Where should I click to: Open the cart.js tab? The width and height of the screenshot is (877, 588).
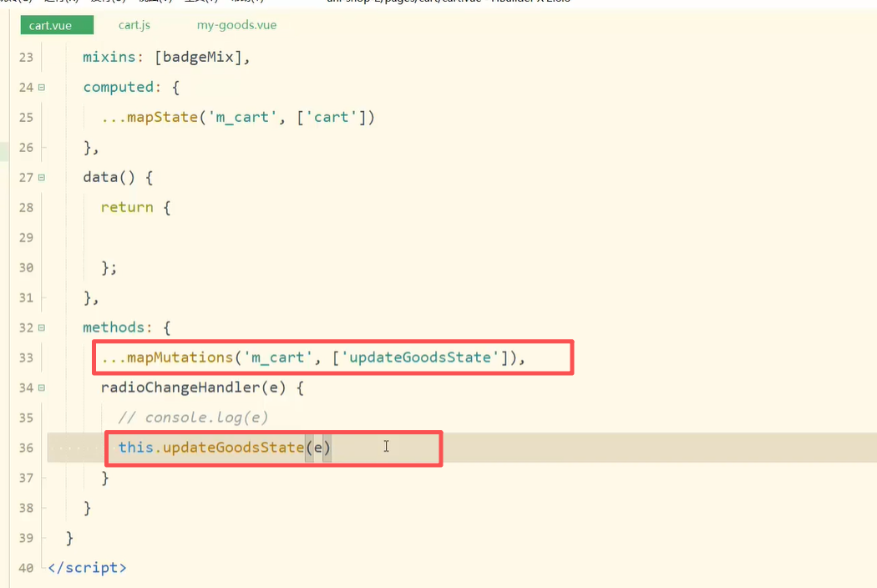click(134, 25)
